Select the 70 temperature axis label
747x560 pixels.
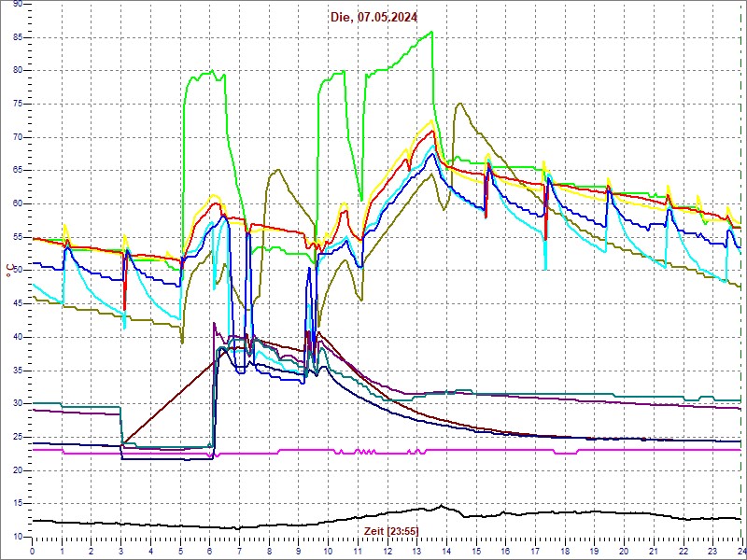coord(17,137)
